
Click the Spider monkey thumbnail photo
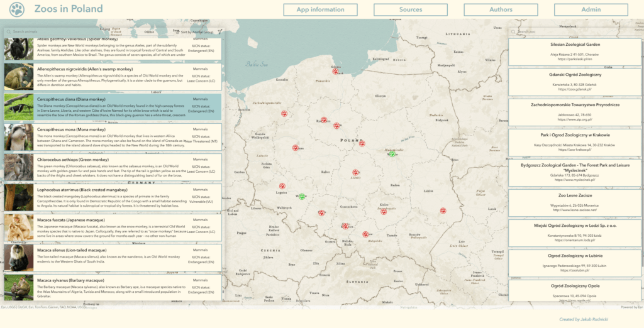tap(19, 49)
